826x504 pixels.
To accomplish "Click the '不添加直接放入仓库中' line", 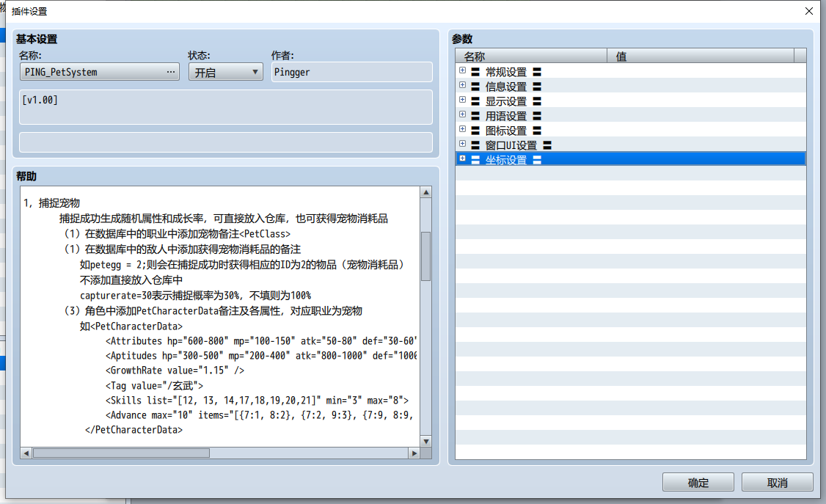I will (x=131, y=280).
